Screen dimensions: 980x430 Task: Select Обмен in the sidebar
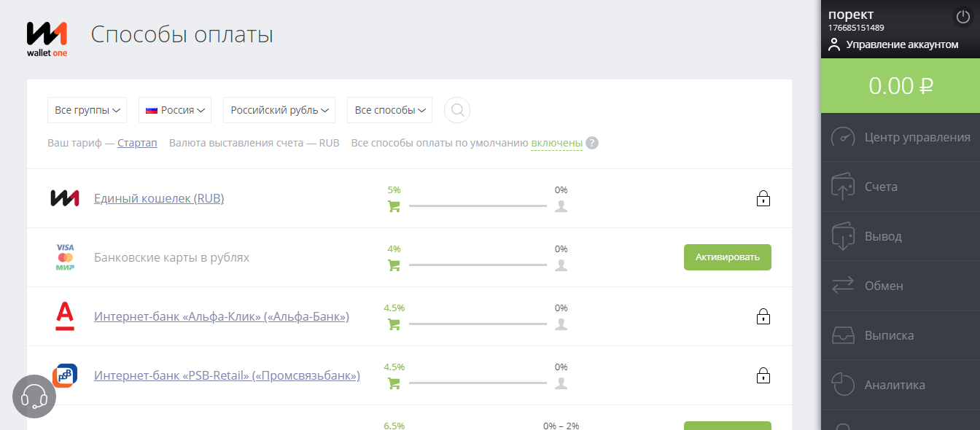901,286
